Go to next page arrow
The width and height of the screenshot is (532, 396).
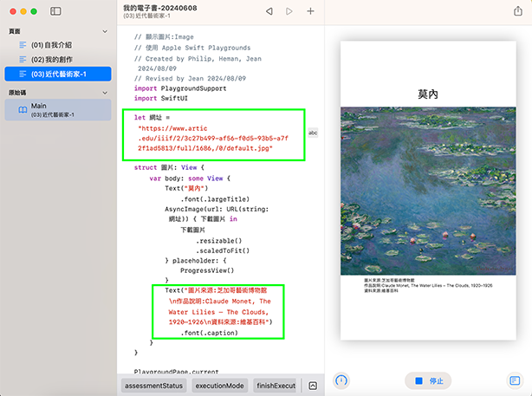click(x=289, y=11)
